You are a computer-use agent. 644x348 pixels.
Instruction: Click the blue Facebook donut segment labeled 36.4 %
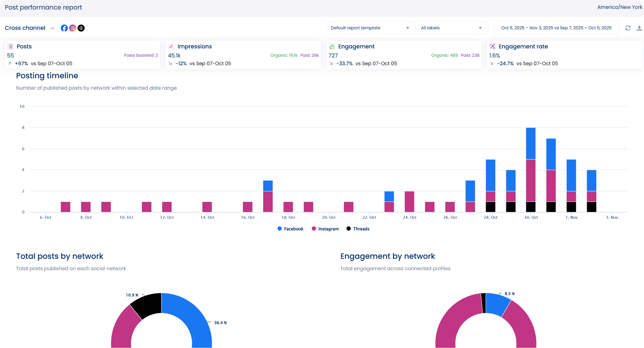pos(193,318)
